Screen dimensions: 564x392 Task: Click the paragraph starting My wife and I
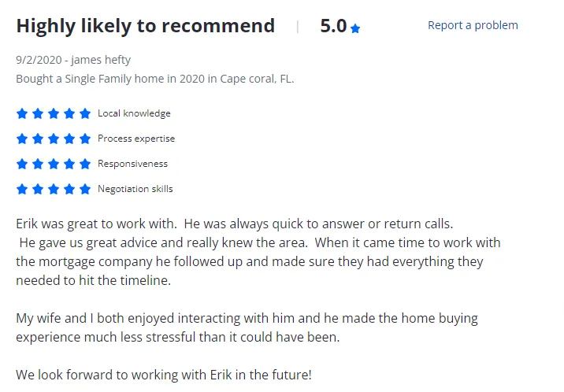[x=247, y=327]
